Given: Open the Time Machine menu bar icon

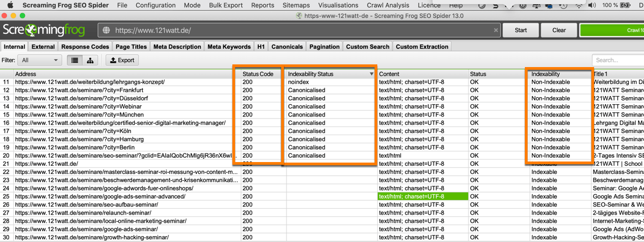Looking at the screenshot, I should point(563,5).
